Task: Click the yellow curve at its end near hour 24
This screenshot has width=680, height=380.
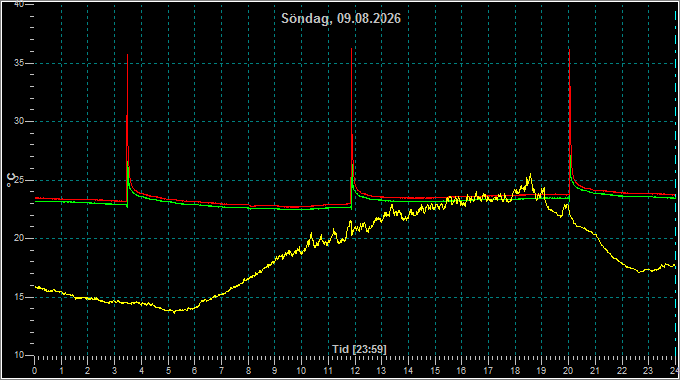Action: coord(673,265)
